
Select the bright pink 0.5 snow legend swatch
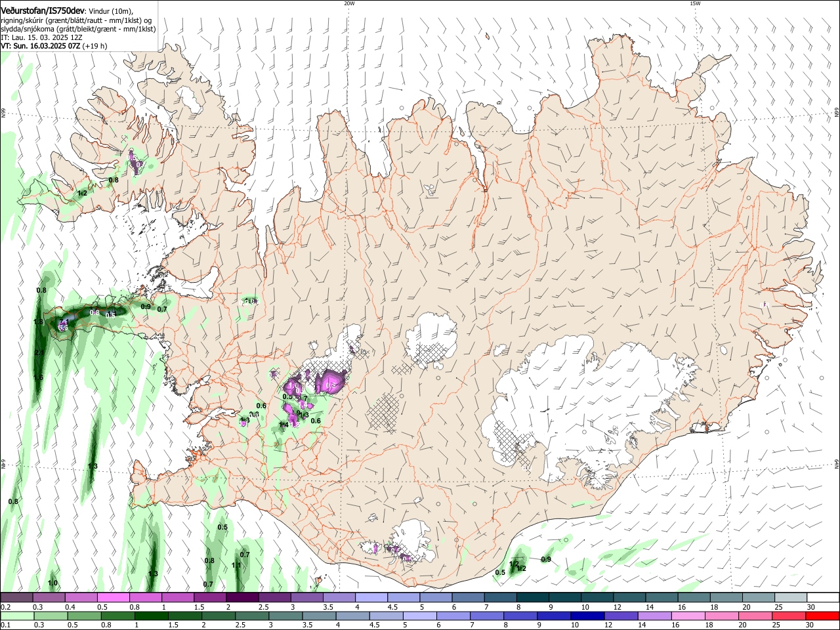click(x=113, y=598)
